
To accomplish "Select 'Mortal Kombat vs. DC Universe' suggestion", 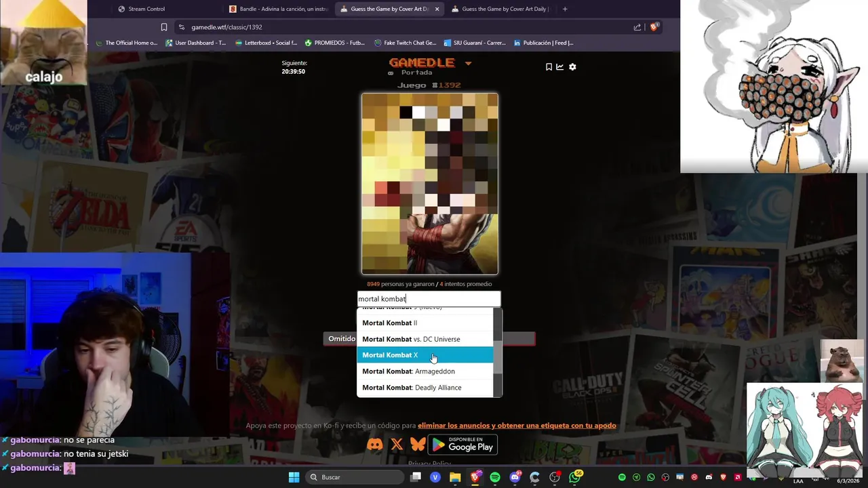I will pos(425,339).
